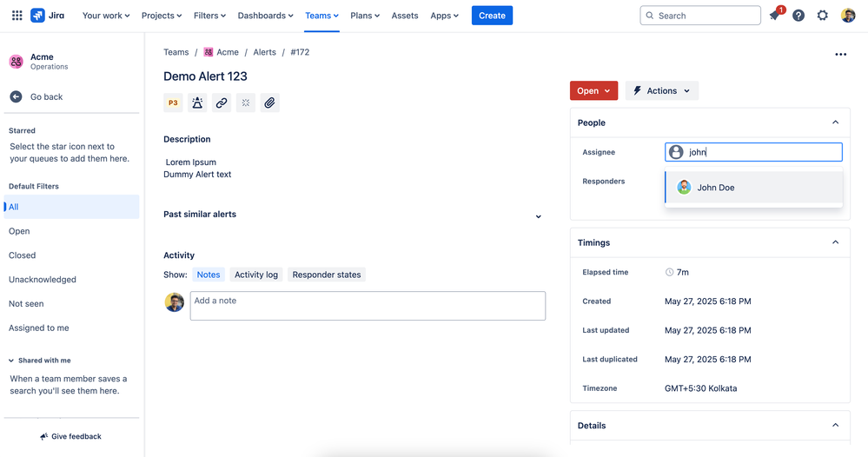Open the settings gear
The width and height of the screenshot is (868, 457).
pos(823,16)
